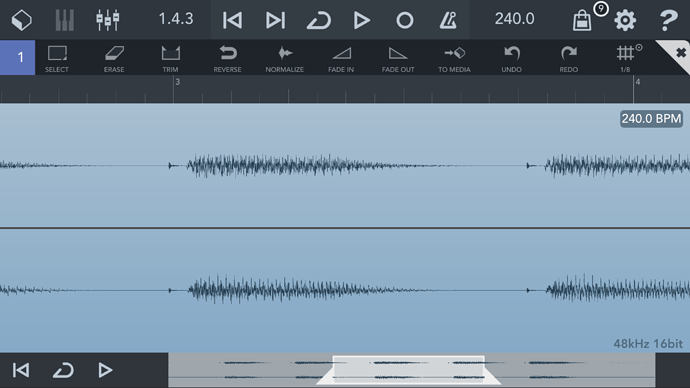Viewport: 690px width, 388px height.
Task: Open the mixer view icon
Action: [108, 20]
